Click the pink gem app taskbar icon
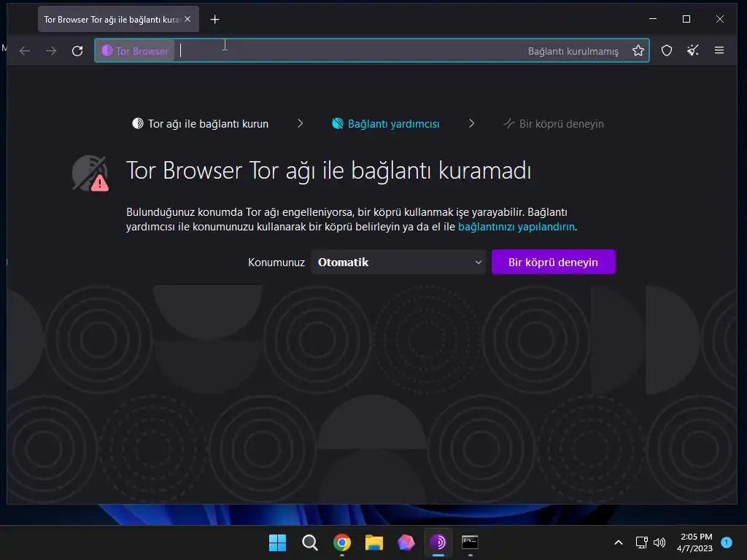 point(406,542)
